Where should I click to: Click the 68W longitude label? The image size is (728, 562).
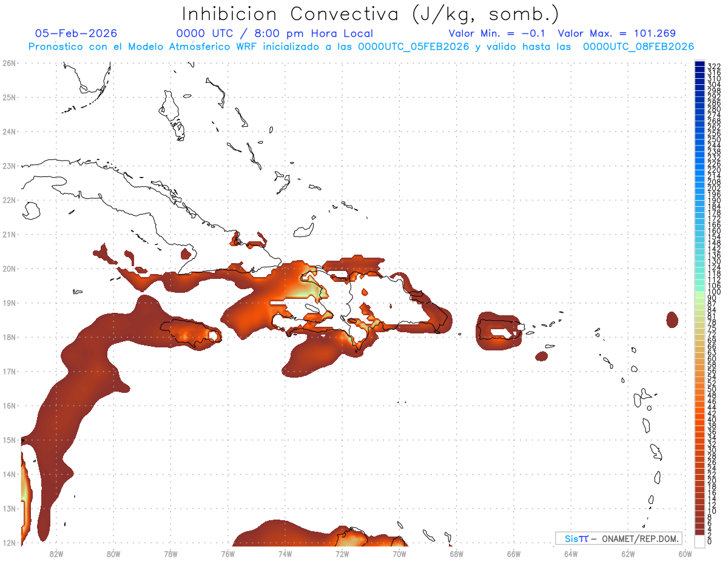click(x=457, y=554)
